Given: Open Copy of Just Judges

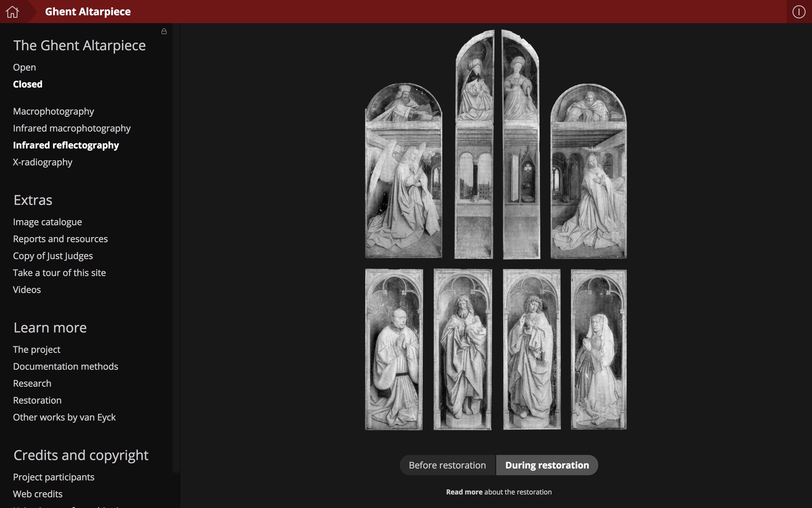Looking at the screenshot, I should coord(53,256).
